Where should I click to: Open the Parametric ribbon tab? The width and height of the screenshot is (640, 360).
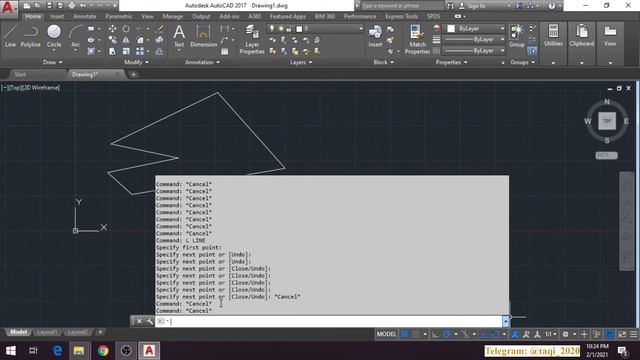(119, 16)
